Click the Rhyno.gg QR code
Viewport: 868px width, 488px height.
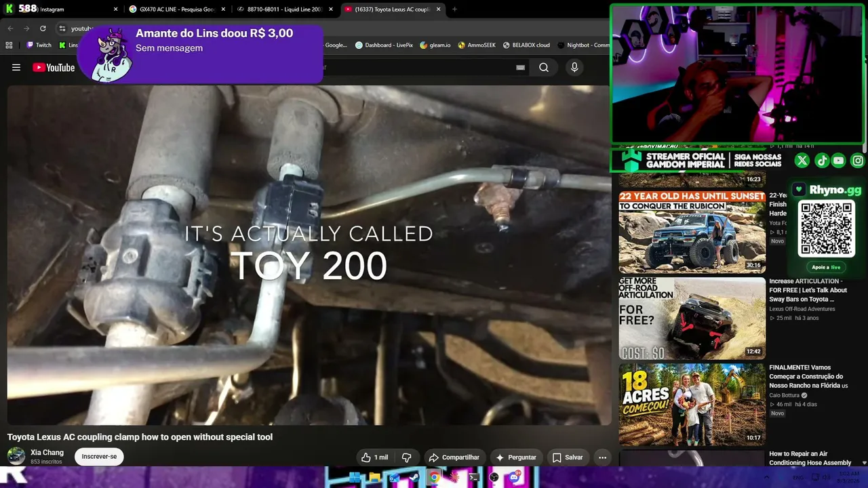coord(826,228)
